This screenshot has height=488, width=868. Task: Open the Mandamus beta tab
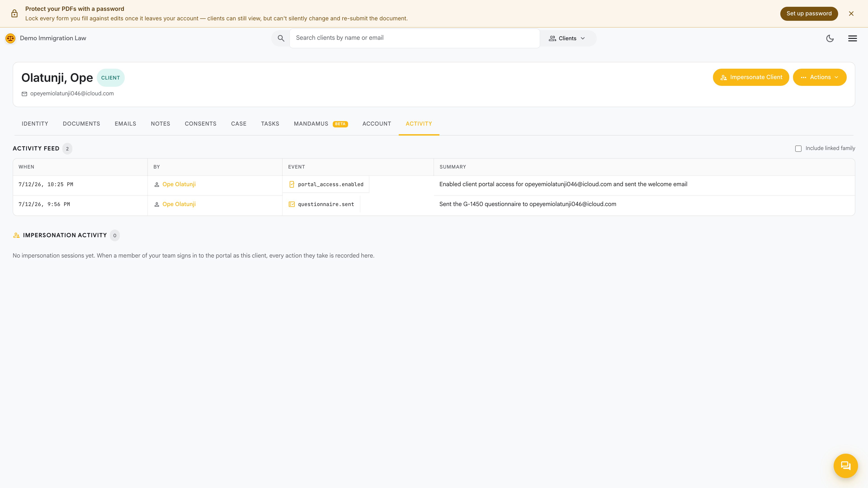[x=321, y=124]
